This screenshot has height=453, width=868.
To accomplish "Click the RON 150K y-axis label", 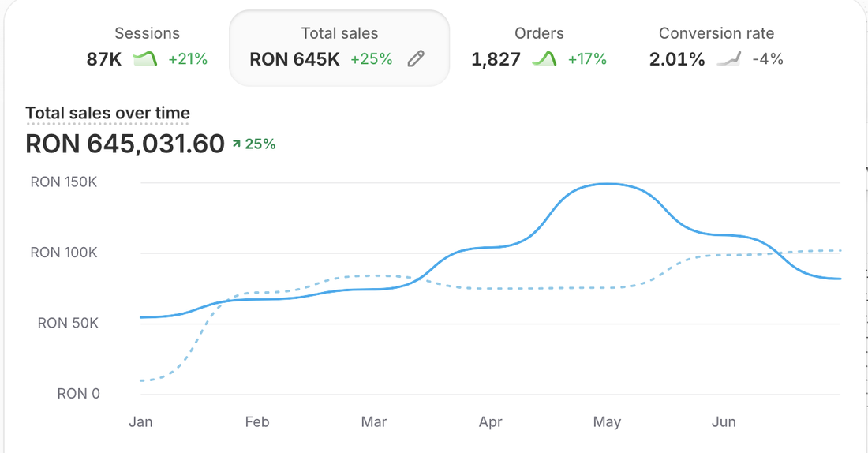I will pos(64,182).
